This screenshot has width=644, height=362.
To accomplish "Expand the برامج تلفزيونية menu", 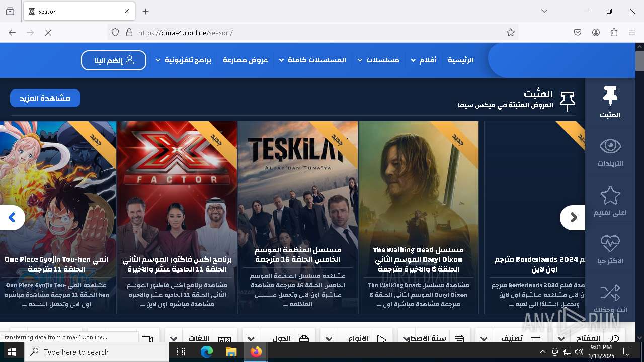I will pyautogui.click(x=184, y=60).
